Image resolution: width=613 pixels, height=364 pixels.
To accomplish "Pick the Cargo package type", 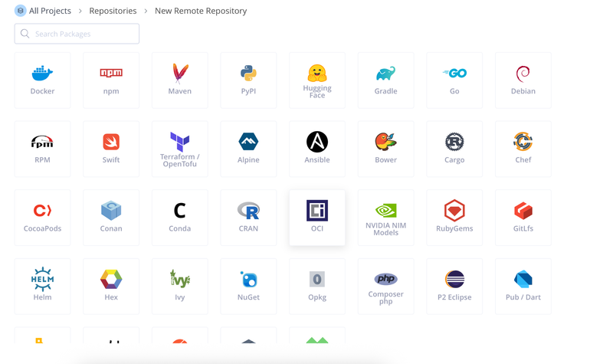I will tap(454, 149).
